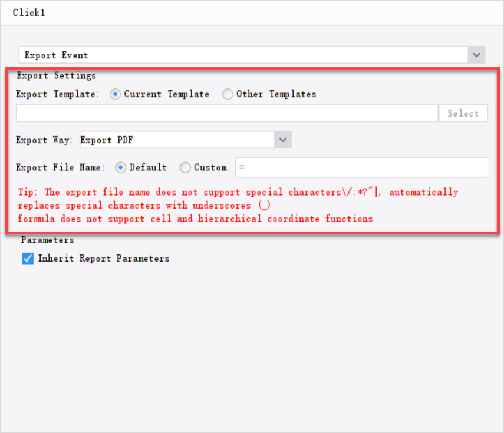Choose the Other Templates radio option
Screen dimensions: 504x433
click(228, 94)
